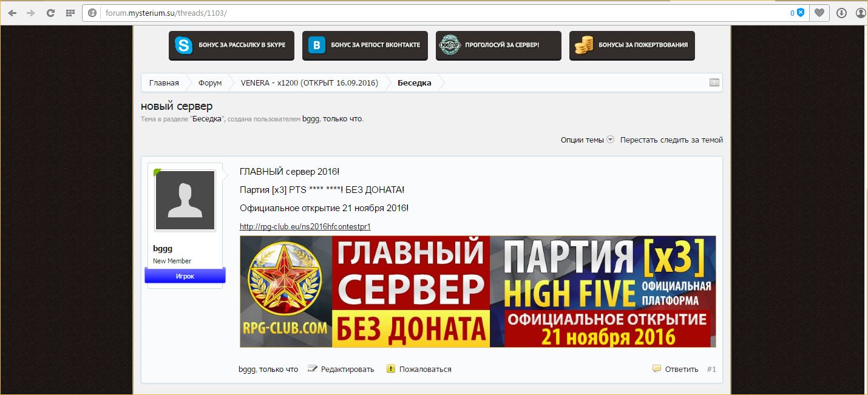Image resolution: width=868 pixels, height=395 pixels.
Task: Click Бонусы за пожертвования banner
Action: 632,46
